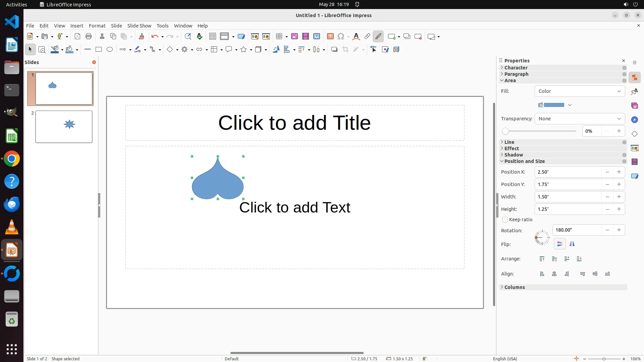Click the Insert Text Box toolbar icon
Viewport: 644px width, 362px height.
click(330, 37)
